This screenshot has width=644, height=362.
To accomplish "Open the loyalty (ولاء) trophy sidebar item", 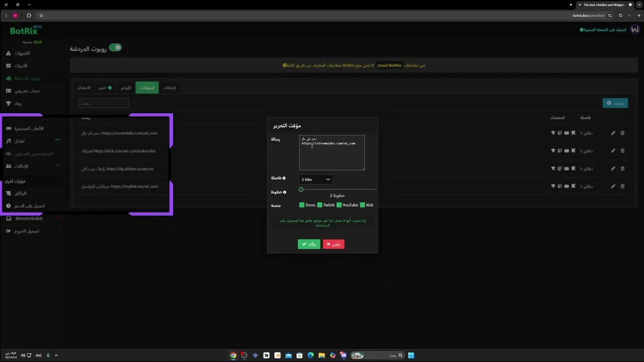I will [14, 104].
